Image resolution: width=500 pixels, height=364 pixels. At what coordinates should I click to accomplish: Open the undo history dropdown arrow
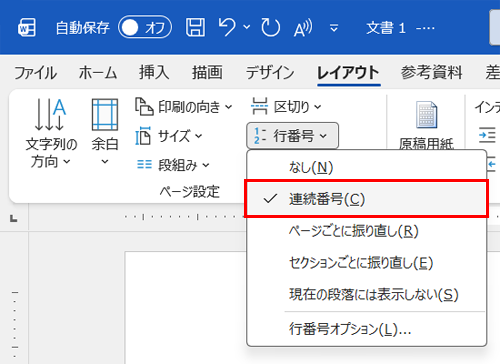[247, 27]
